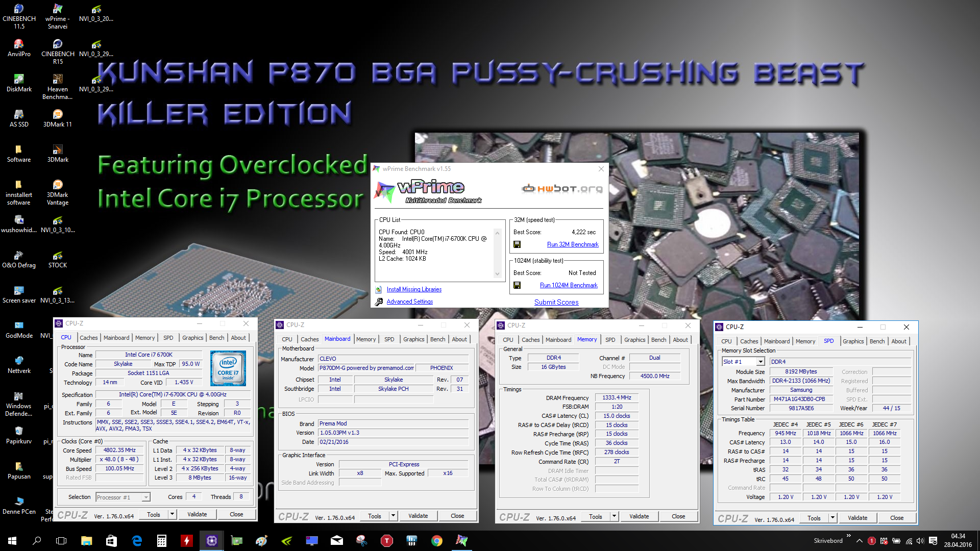
Task: Open the SPD tab in the Memory CPU-Z window
Action: [x=610, y=340]
